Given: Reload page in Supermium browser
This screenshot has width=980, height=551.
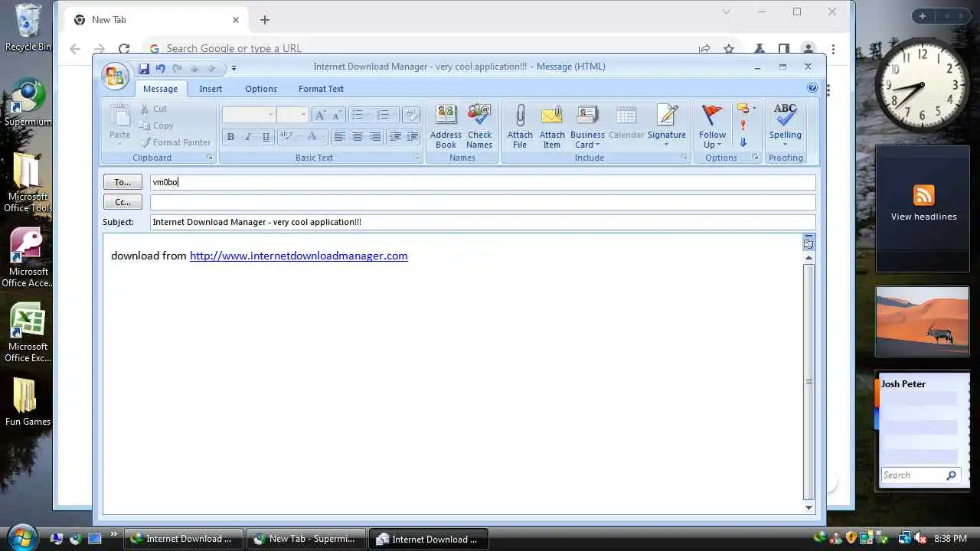Looking at the screenshot, I should pyautogui.click(x=124, y=48).
